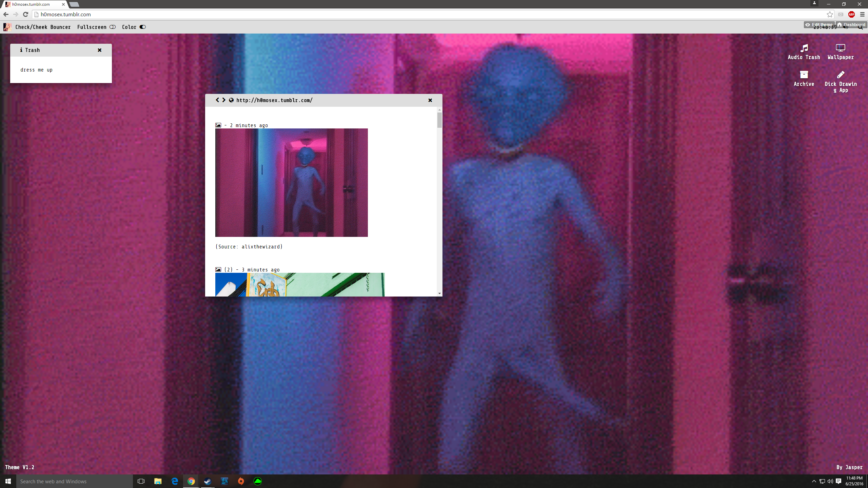This screenshot has height=488, width=868.
Task: Open Task View on taskbar
Action: click(x=141, y=481)
